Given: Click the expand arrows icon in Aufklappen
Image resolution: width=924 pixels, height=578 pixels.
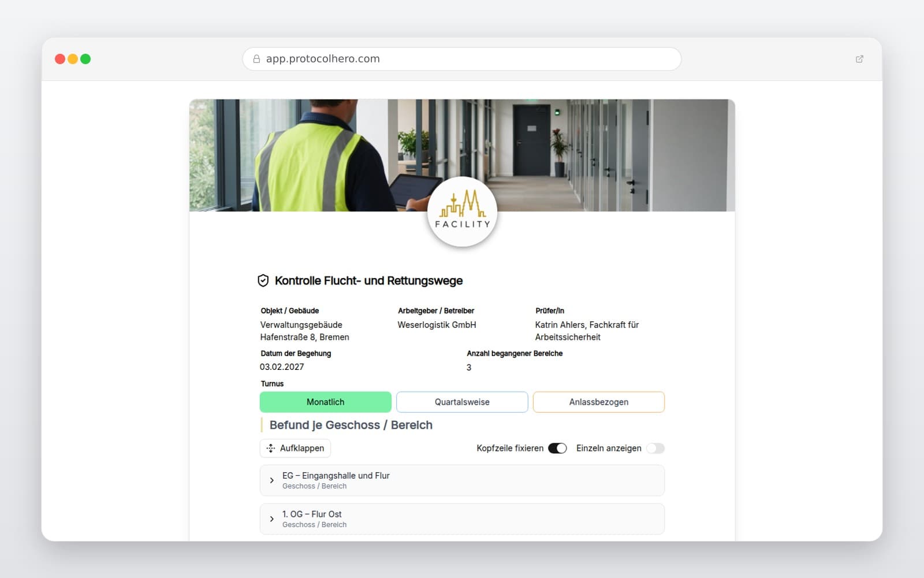Looking at the screenshot, I should click(x=271, y=448).
